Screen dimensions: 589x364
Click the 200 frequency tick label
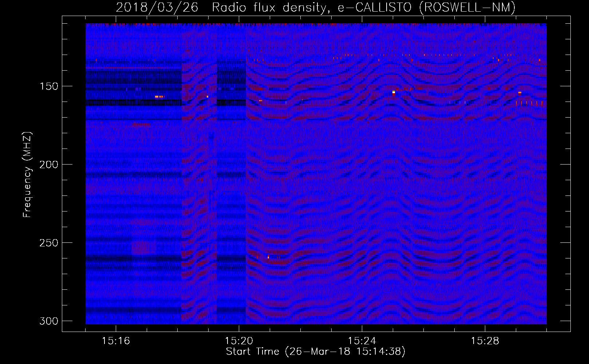(49, 165)
